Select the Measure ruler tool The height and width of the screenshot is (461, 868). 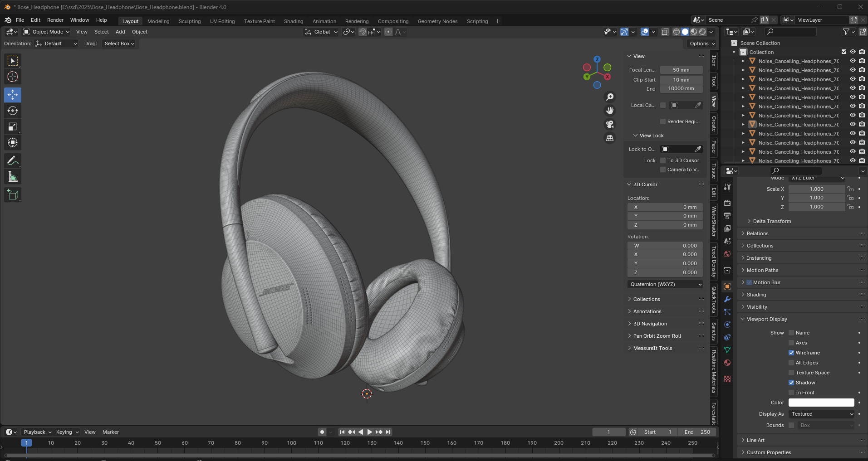13,176
